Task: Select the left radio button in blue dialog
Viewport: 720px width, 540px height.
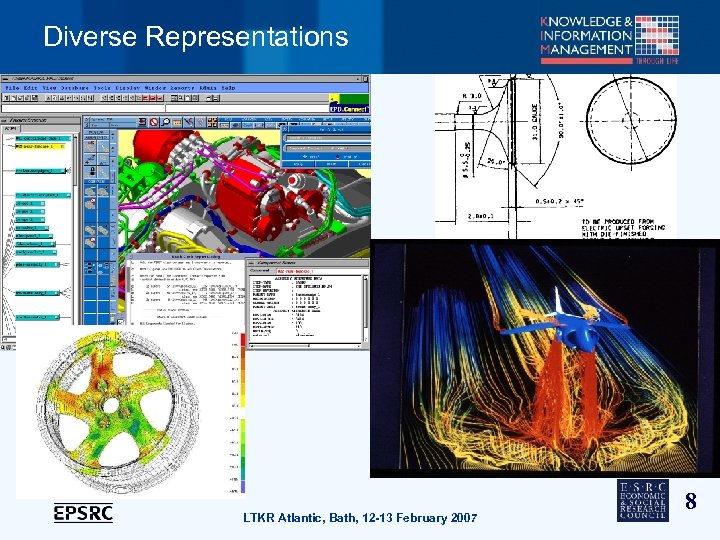Action: [x=305, y=157]
